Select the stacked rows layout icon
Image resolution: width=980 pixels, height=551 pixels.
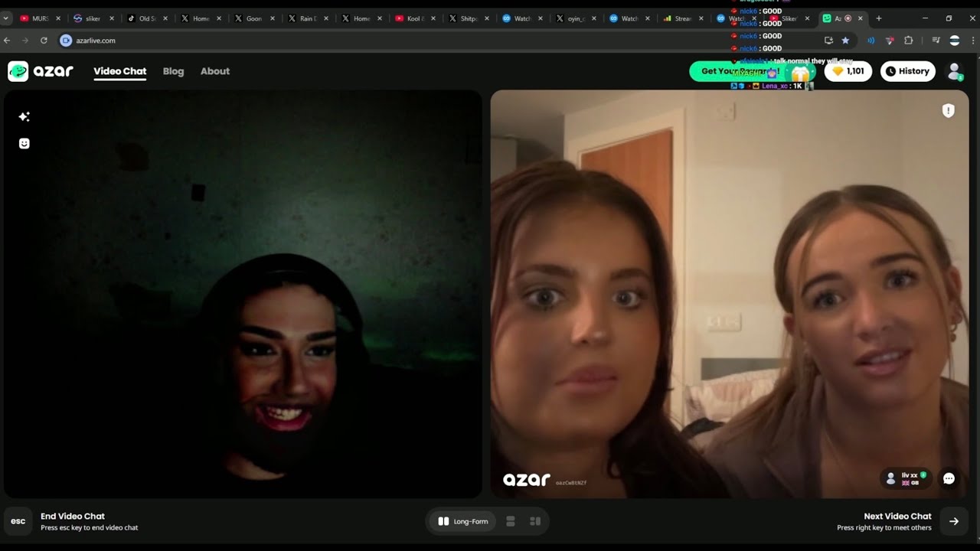click(511, 521)
